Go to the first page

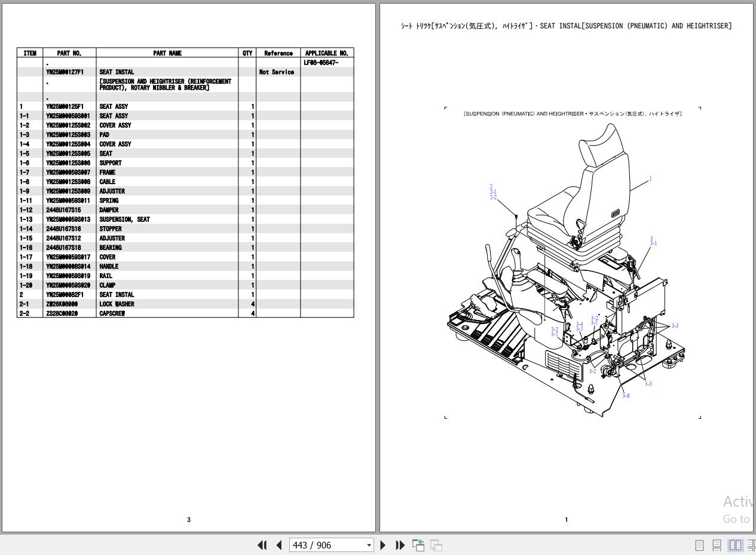coord(262,545)
